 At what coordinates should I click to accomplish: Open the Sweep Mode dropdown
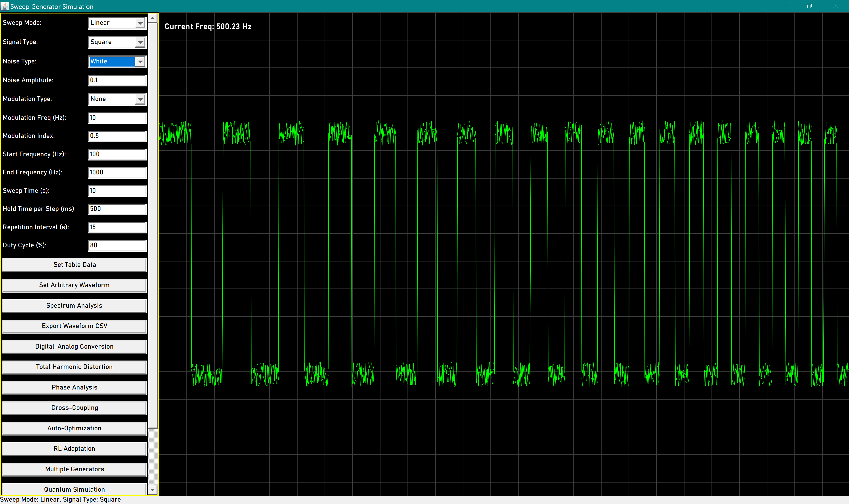(140, 23)
